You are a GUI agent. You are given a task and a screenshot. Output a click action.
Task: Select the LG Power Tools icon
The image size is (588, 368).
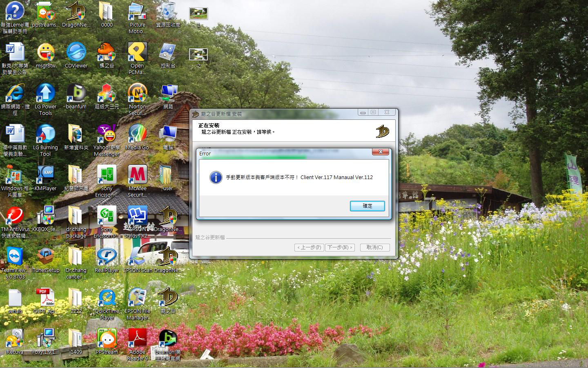(x=45, y=99)
